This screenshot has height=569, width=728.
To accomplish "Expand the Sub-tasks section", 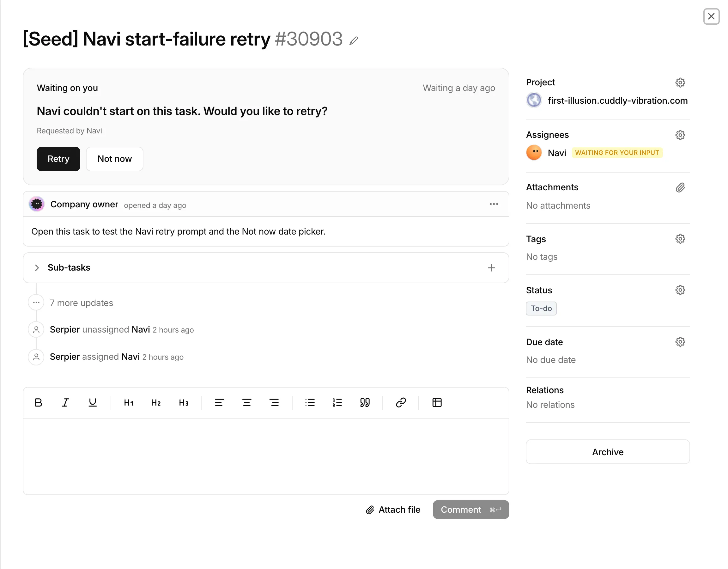I will pos(37,268).
